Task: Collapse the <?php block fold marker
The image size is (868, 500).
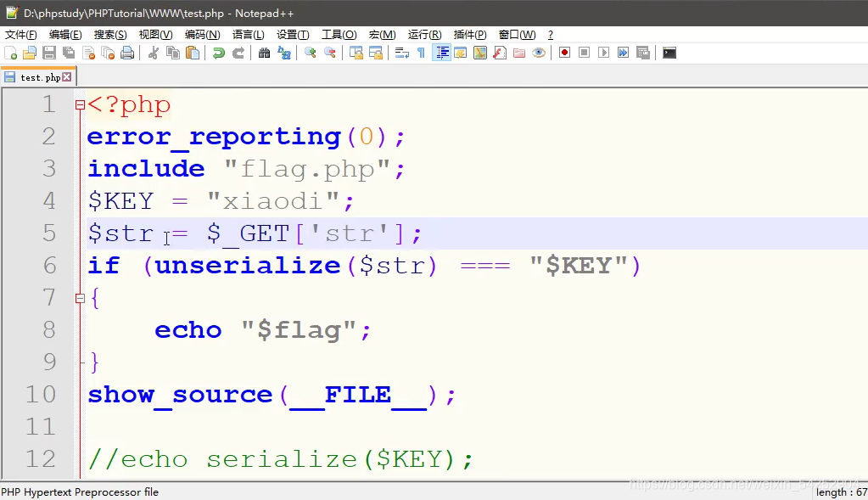Action: [80, 104]
